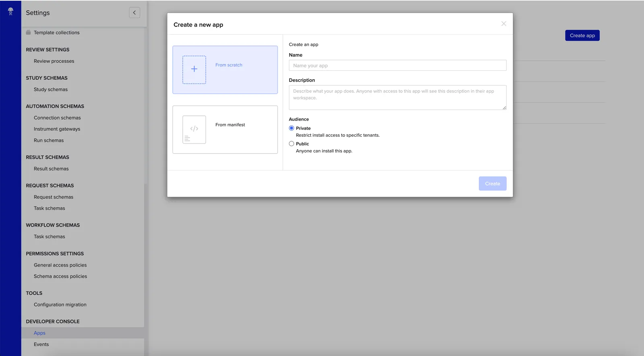Open Result schemas in the sidebar
This screenshot has width=644, height=356.
(51, 169)
